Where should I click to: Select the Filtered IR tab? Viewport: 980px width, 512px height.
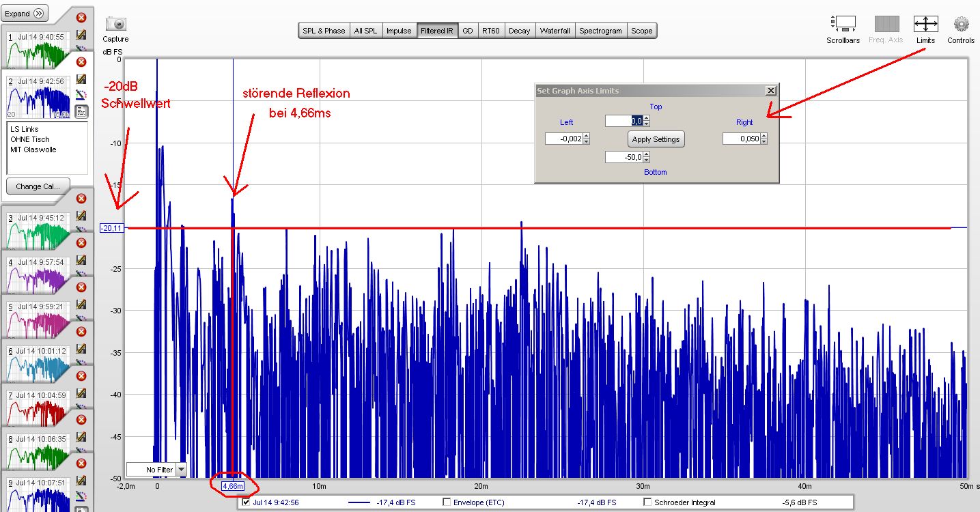[437, 31]
